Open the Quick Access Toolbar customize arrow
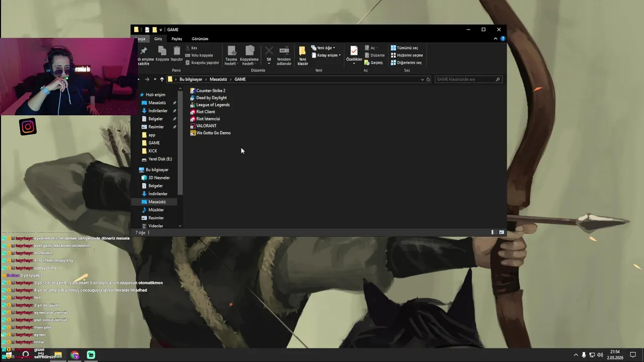The height and width of the screenshot is (362, 644). (160, 30)
